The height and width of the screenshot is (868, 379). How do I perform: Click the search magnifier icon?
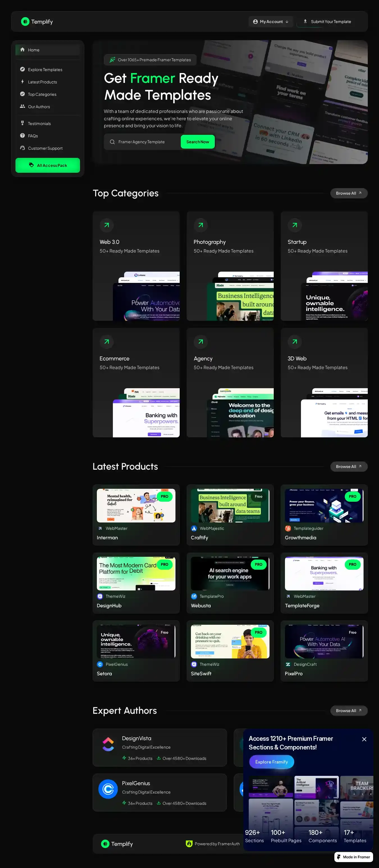[x=112, y=142]
